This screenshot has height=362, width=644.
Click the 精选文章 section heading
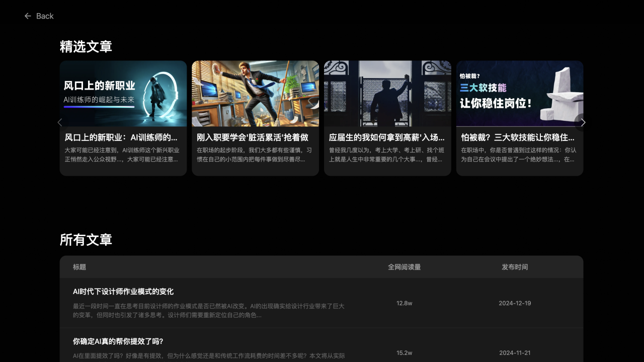(86, 46)
